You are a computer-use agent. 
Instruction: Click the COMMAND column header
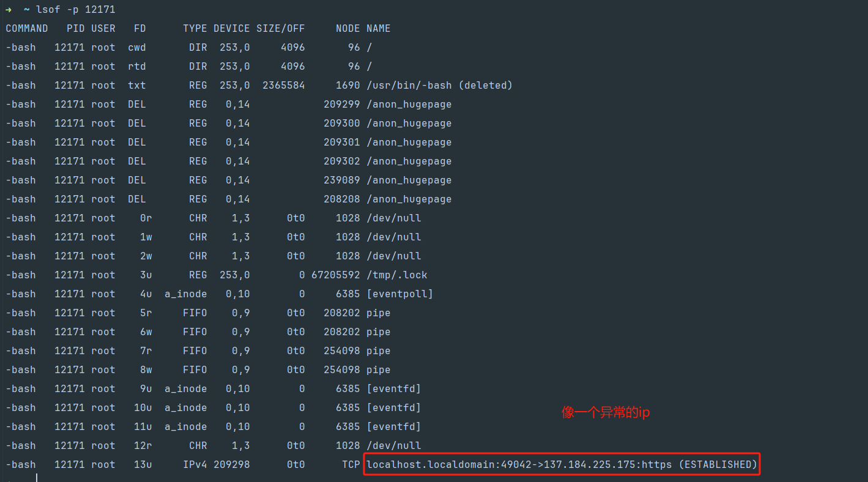[27, 29]
